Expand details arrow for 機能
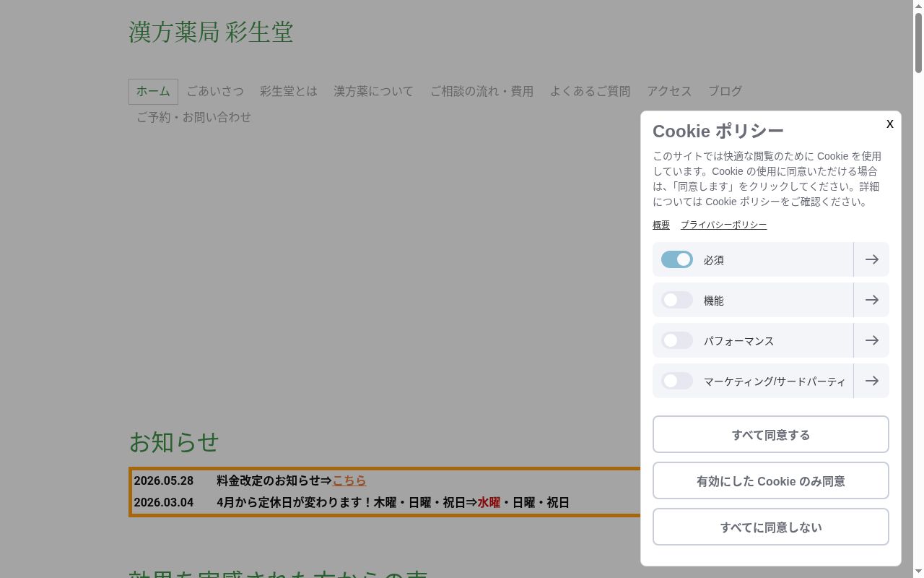Screen dimensions: 924x578 871,300
